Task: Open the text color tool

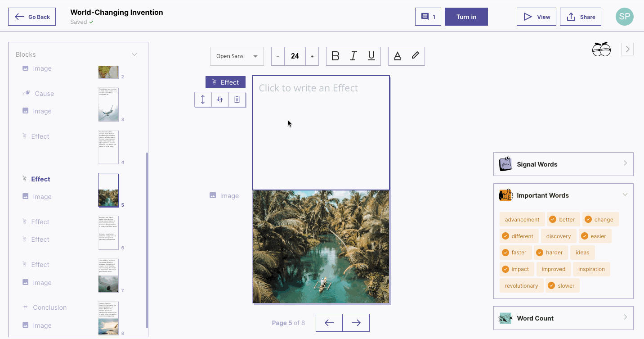Action: (398, 56)
